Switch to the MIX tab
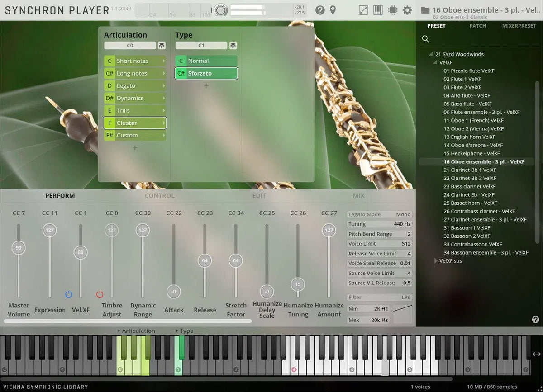Viewport: 543px width, 392px height. pyautogui.click(x=358, y=196)
